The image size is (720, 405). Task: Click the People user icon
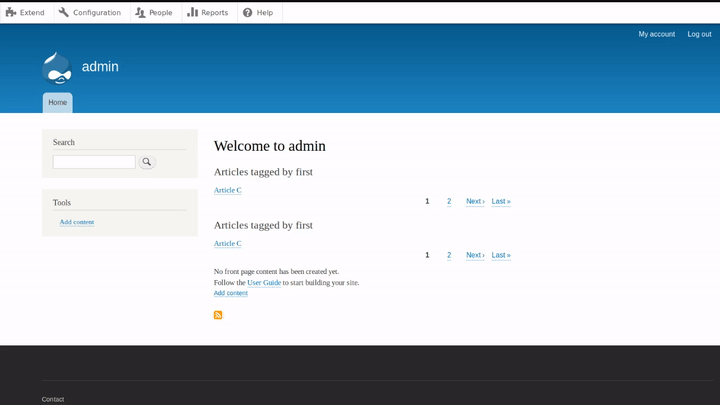[141, 12]
